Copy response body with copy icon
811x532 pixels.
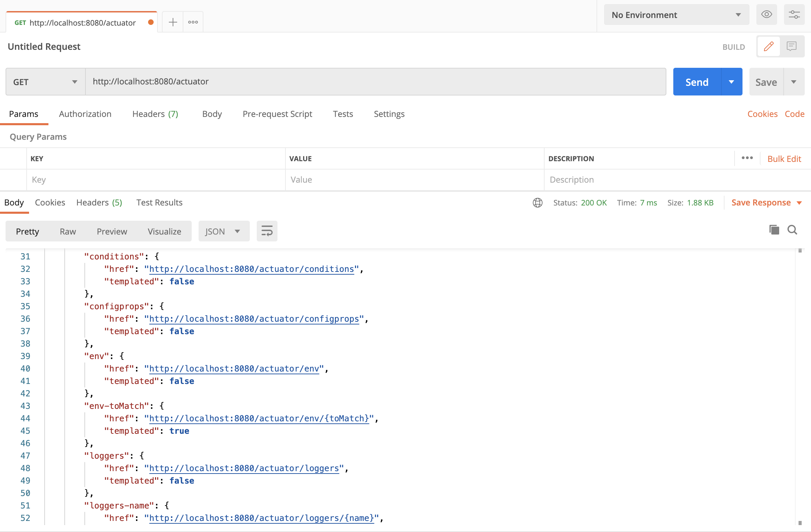774,230
